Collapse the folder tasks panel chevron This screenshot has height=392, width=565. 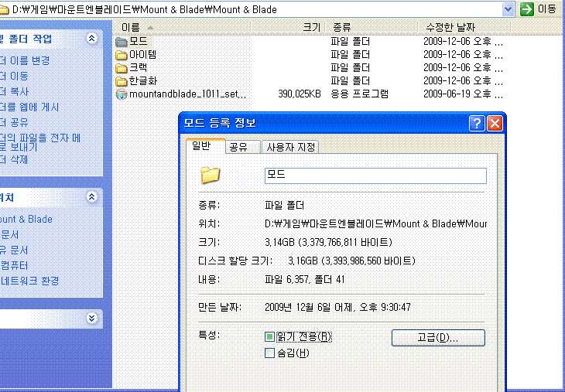(x=92, y=38)
